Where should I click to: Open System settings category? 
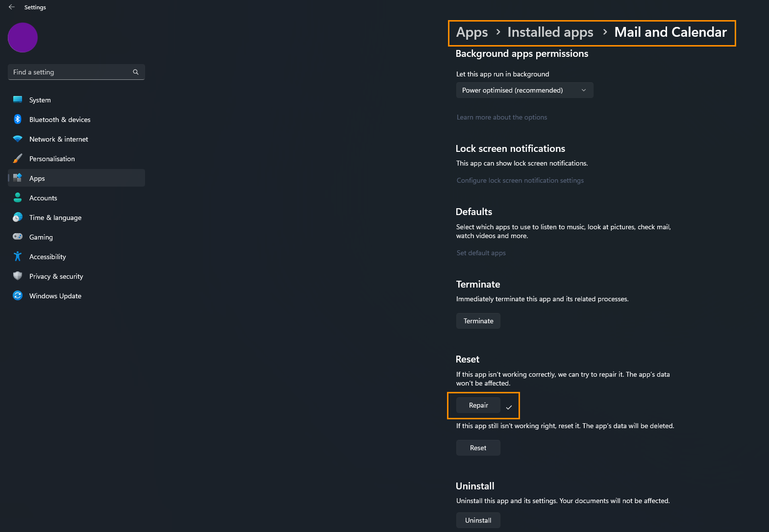click(x=76, y=100)
